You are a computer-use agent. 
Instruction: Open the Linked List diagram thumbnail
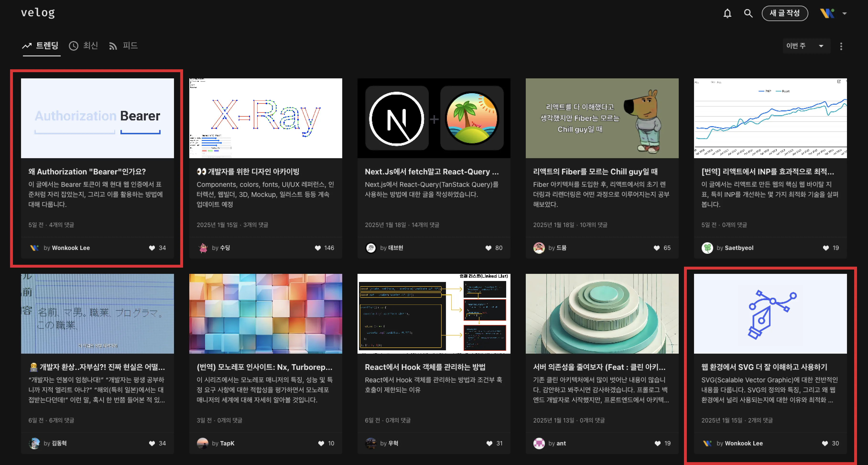tap(434, 314)
